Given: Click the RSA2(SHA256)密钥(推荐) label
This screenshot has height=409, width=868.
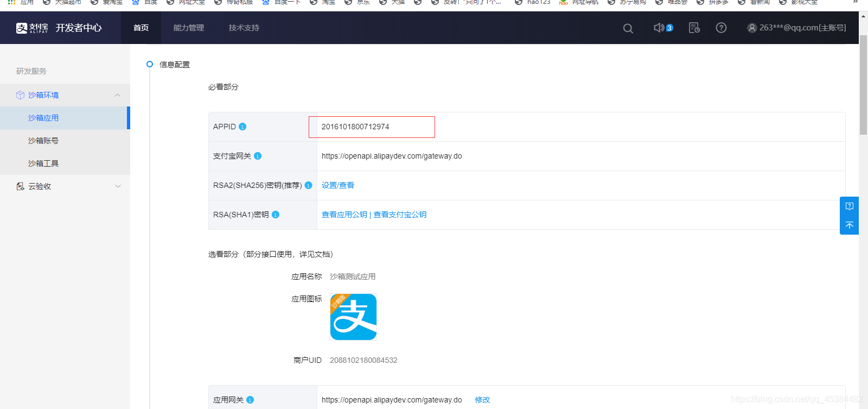Looking at the screenshot, I should (258, 185).
